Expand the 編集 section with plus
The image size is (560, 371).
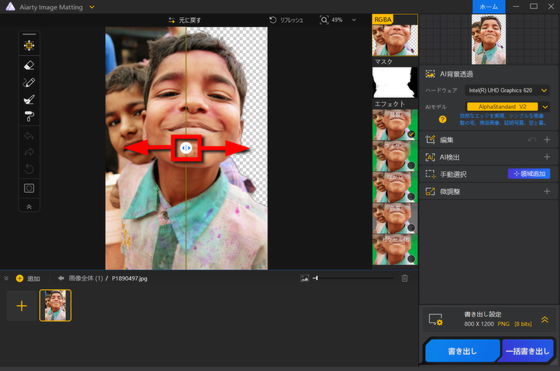pyautogui.click(x=547, y=140)
